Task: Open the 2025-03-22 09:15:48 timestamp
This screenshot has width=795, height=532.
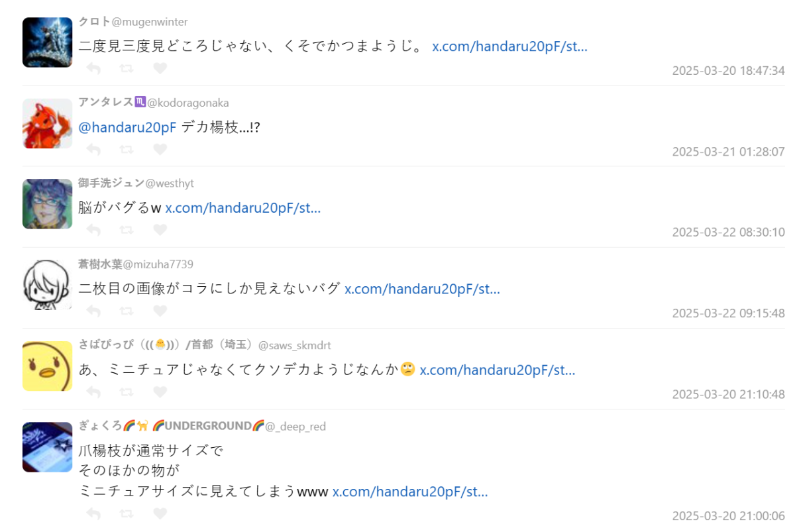Action: coord(728,313)
